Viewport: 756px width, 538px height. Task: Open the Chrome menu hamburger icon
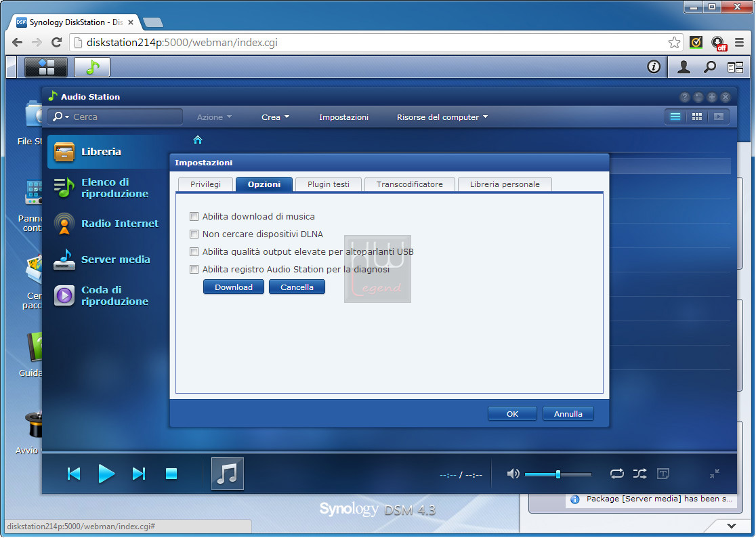click(739, 43)
